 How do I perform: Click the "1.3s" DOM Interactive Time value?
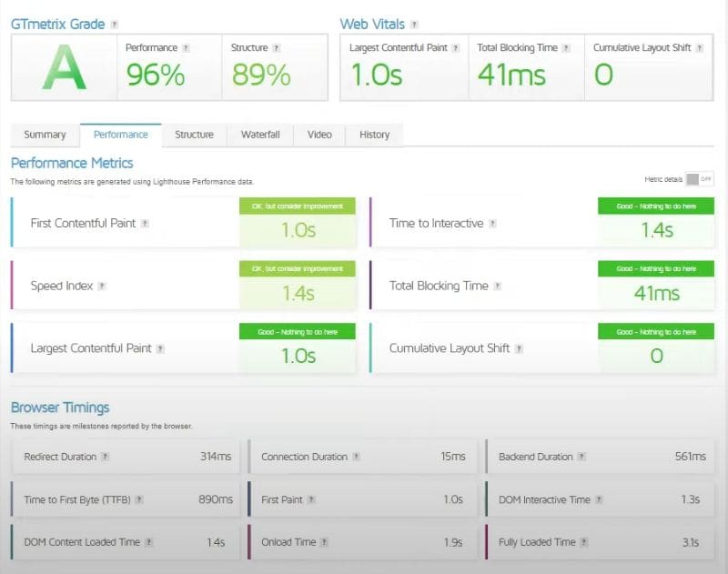coord(691,499)
